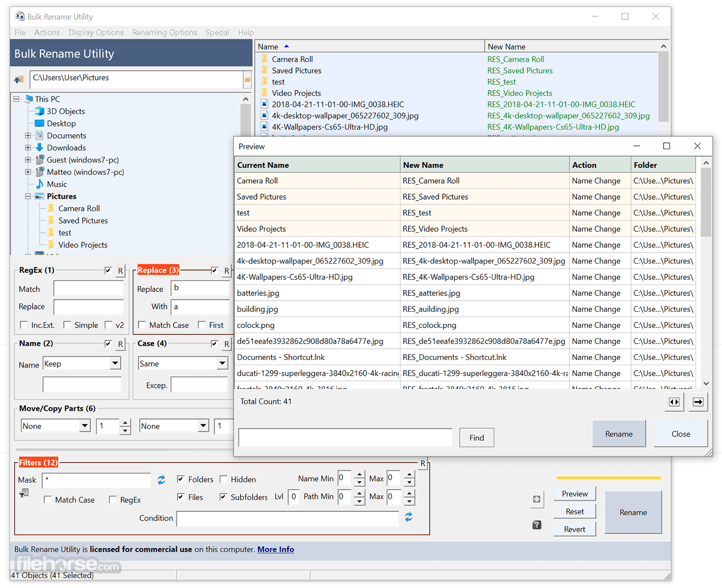The width and height of the screenshot is (722, 588).
Task: Uncheck the Subfolders filter checkbox
Action: pos(223,497)
